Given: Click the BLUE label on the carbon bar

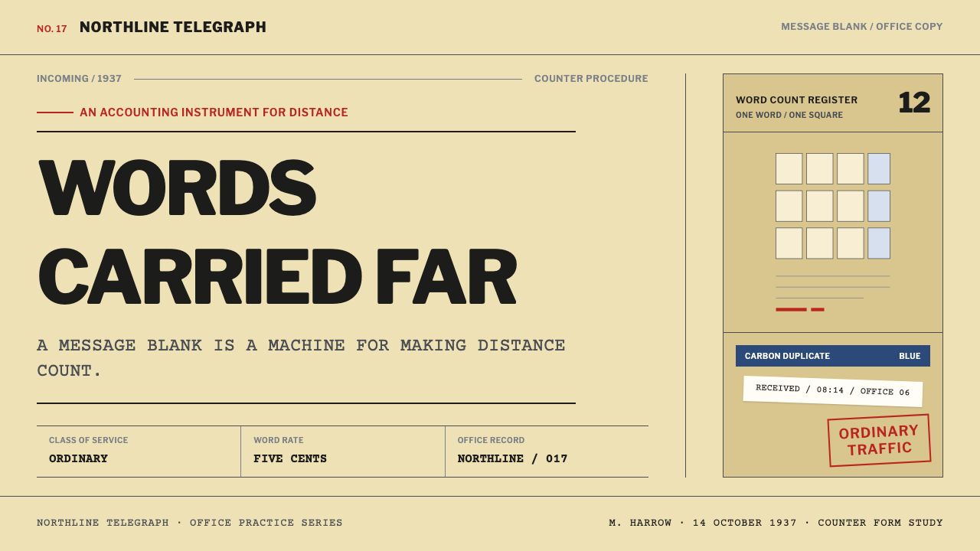Looking at the screenshot, I should [x=910, y=356].
